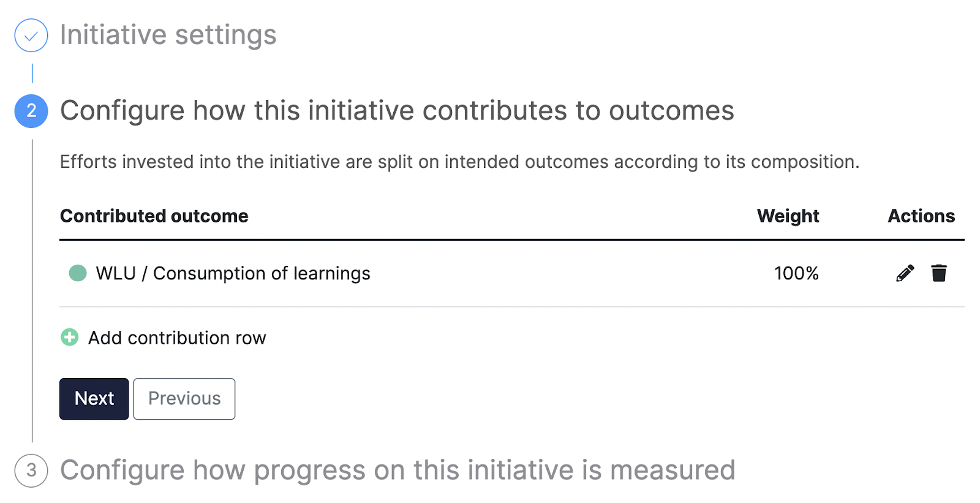Click the efforts invested description text
This screenshot has width=980, height=503.
(460, 162)
